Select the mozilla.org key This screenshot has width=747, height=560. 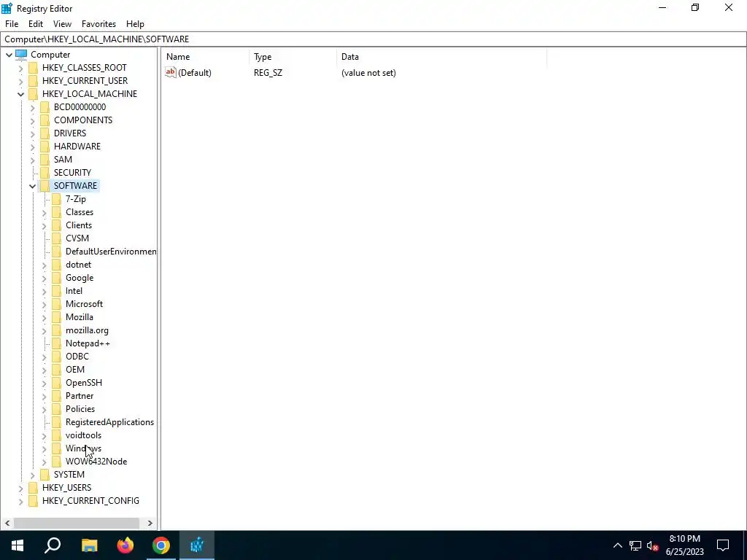coord(88,330)
